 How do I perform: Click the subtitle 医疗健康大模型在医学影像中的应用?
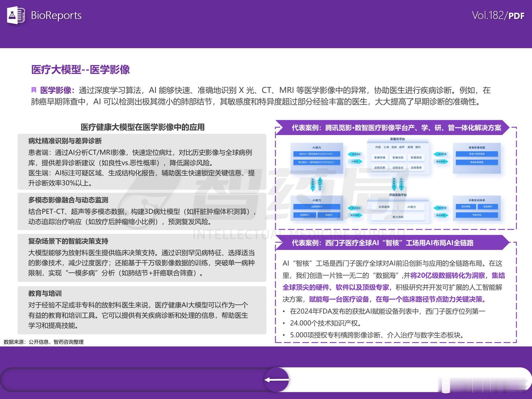143,127
